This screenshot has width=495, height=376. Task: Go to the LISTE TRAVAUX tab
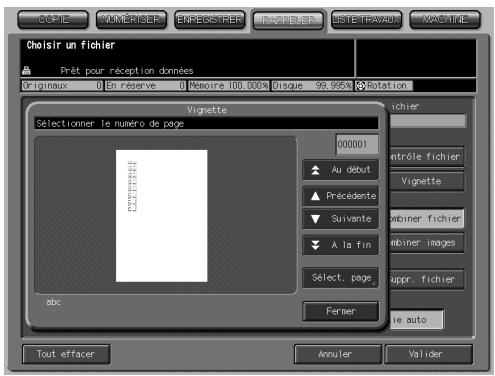point(367,20)
